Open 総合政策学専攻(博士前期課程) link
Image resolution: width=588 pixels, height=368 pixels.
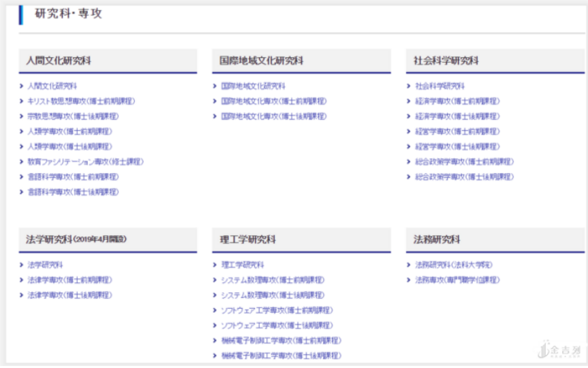[x=464, y=162]
